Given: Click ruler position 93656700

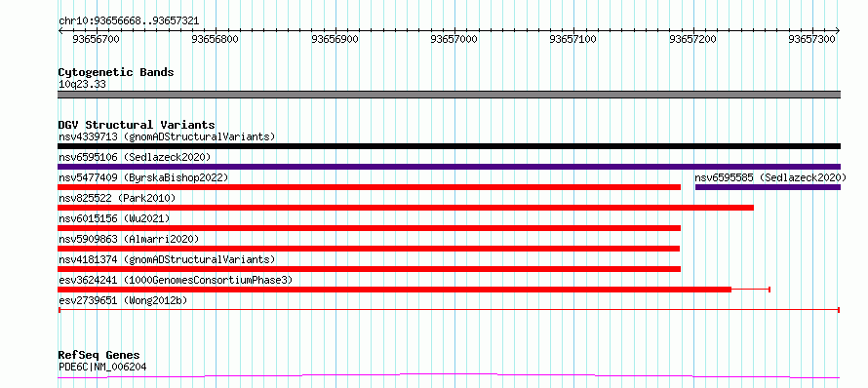Looking at the screenshot, I should tap(96, 39).
